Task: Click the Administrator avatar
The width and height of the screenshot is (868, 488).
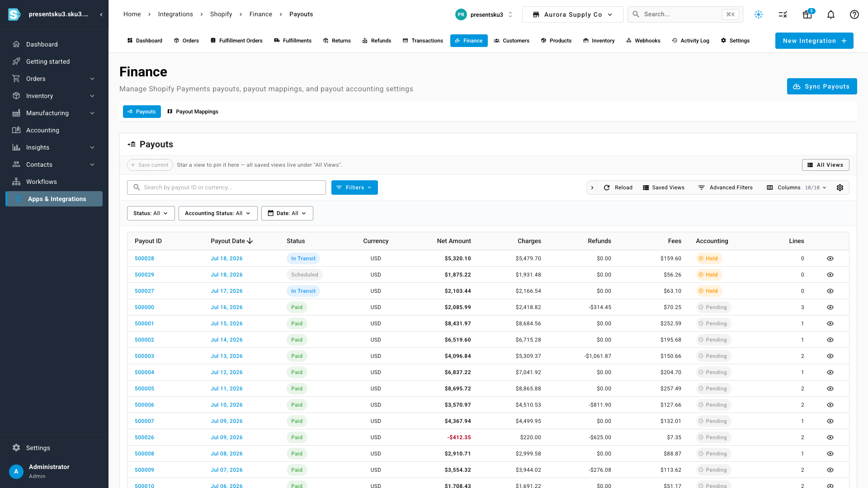Action: click(x=16, y=472)
